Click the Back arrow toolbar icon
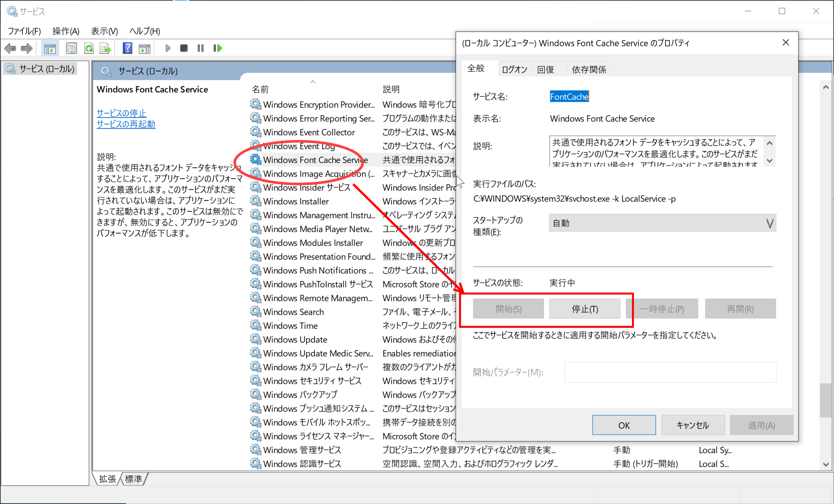834x504 pixels. [10, 48]
